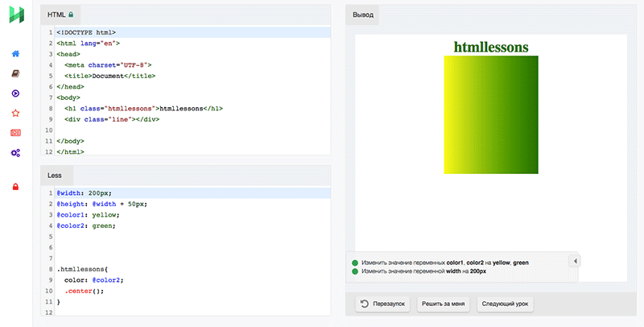Open the book lessons icon
The image size is (644, 327).
point(15,73)
